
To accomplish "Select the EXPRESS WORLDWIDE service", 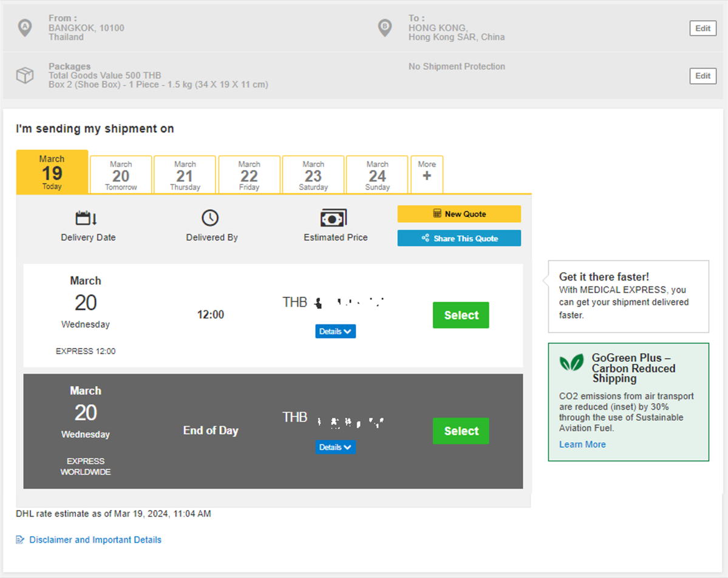I will (x=461, y=431).
